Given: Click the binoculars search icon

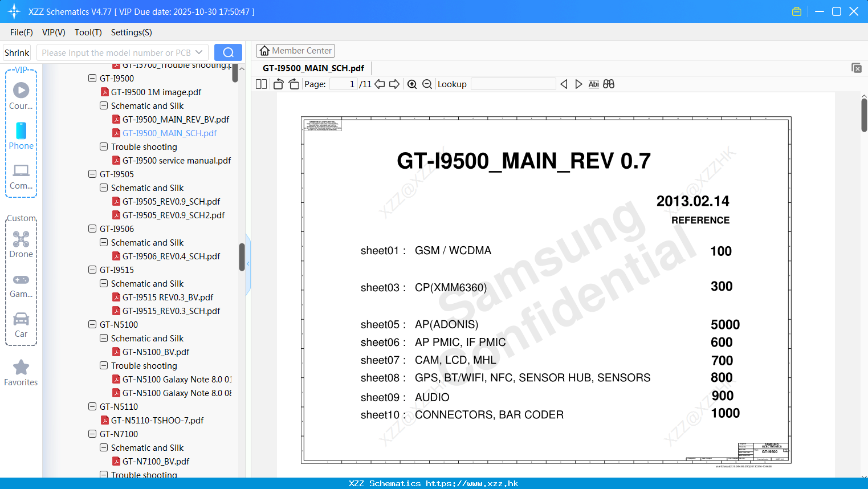Looking at the screenshot, I should tap(609, 84).
